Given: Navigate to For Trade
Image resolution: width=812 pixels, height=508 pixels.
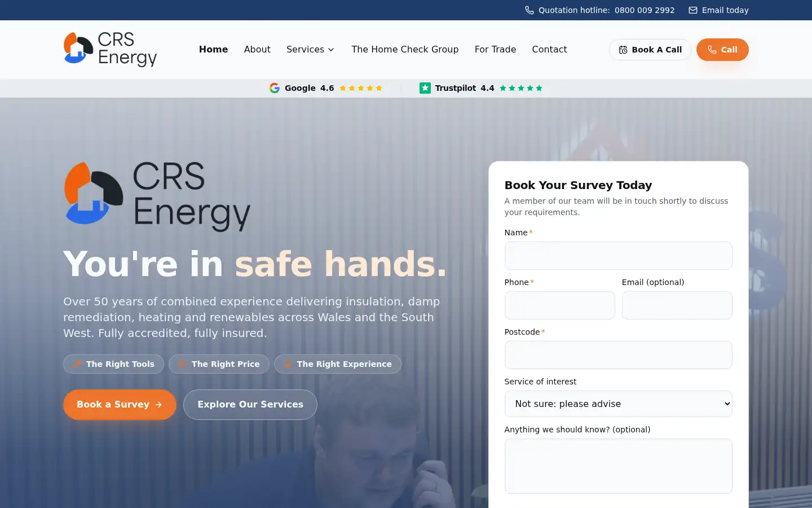Looking at the screenshot, I should pos(495,49).
